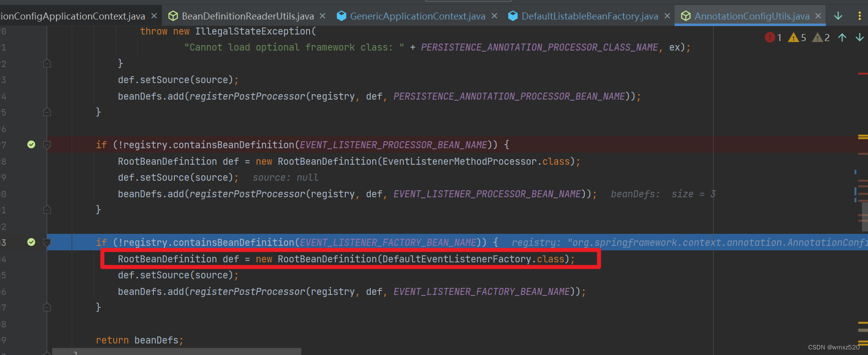Screen dimensions: 868x355
Task: Toggle breakpoint on EVENT_LISTENER_FACTORY_BEAN_NAME line
Action: coord(31,242)
